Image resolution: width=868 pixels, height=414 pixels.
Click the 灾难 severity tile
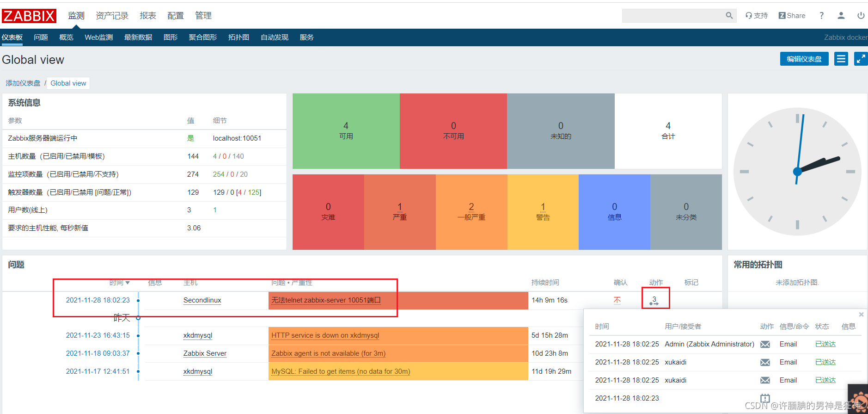click(x=328, y=212)
